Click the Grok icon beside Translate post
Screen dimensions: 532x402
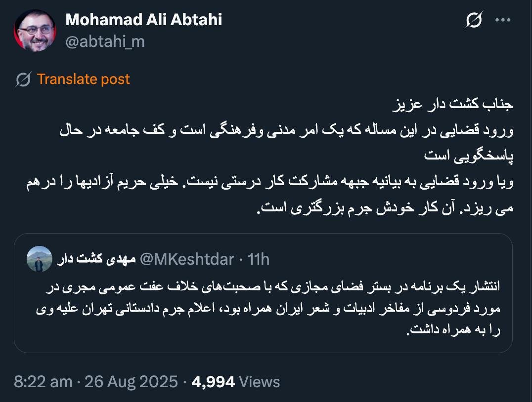pyautogui.click(x=23, y=80)
